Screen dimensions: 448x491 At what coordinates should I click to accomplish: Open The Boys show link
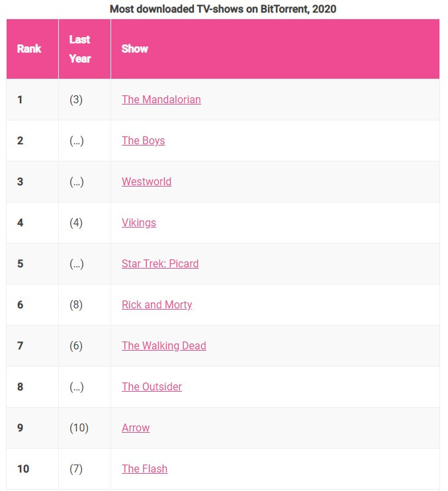[143, 140]
